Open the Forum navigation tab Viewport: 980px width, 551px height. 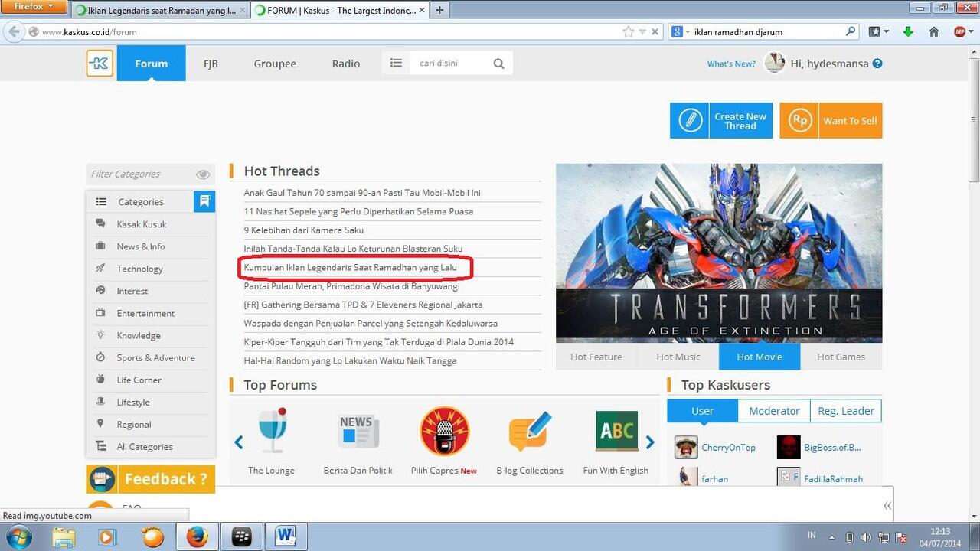[x=151, y=64]
